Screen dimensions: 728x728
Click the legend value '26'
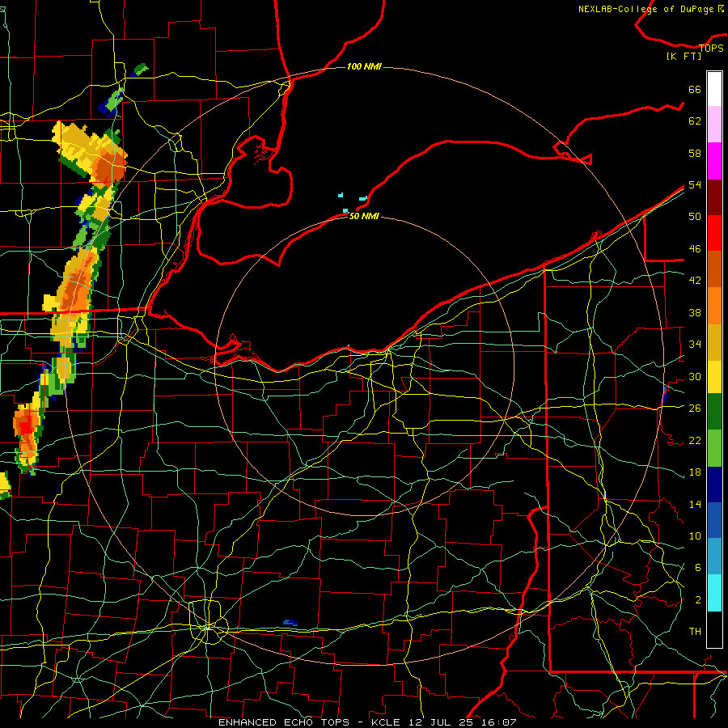[695, 408]
